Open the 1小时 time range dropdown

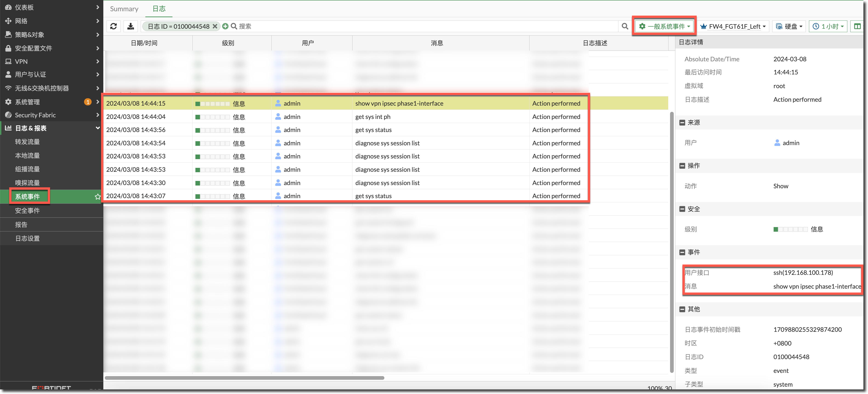tap(828, 26)
